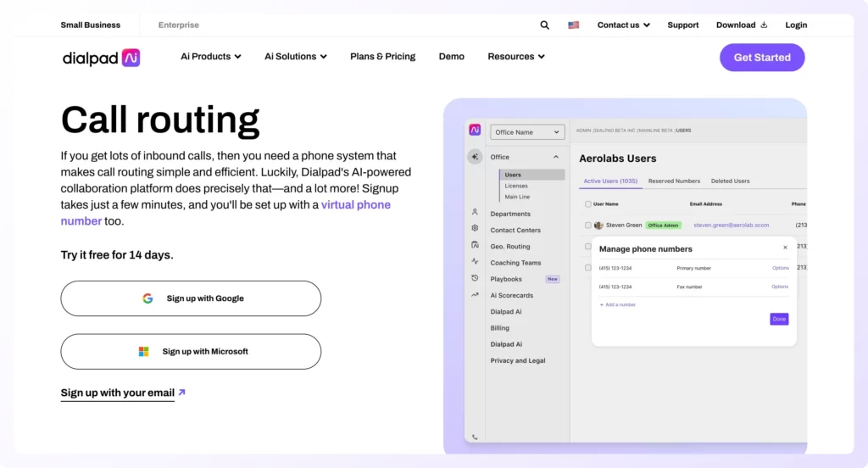
Task: Click the download arrow icon
Action: pos(764,25)
